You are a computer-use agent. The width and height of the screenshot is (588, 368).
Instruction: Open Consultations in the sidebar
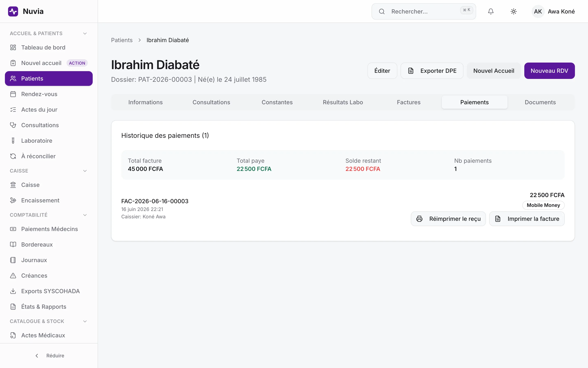[x=49, y=125]
